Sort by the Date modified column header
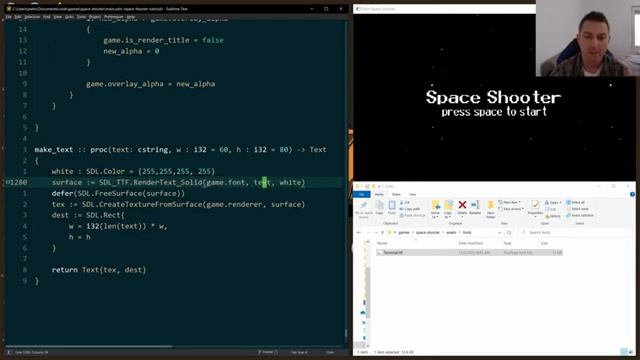640x360 pixels. [470, 243]
